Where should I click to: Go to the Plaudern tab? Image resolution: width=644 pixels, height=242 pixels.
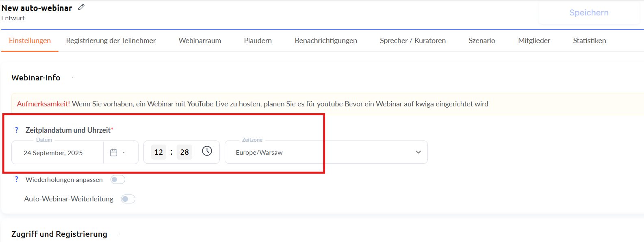258,41
